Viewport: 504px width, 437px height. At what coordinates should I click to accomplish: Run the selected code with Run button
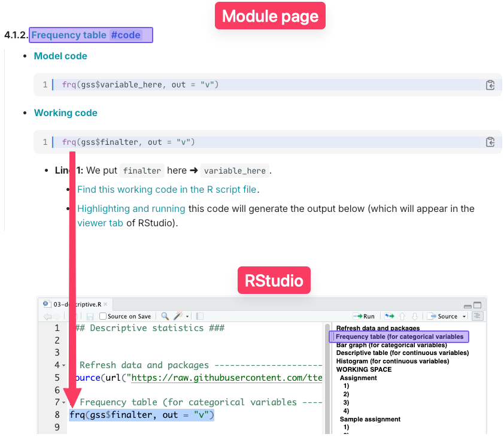pos(364,316)
